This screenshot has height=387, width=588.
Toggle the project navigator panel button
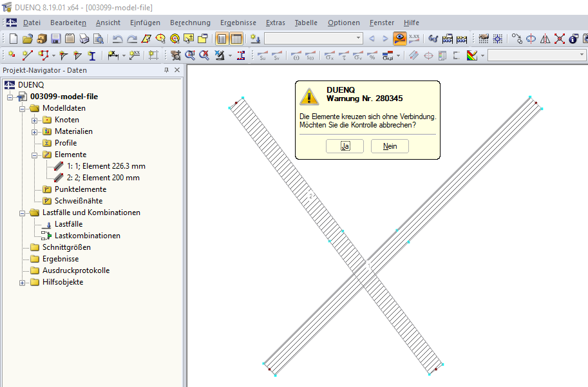pos(222,39)
